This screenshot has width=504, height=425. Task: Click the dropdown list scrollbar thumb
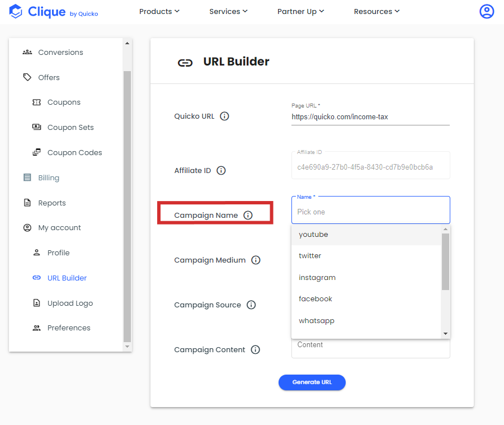[x=445, y=261]
